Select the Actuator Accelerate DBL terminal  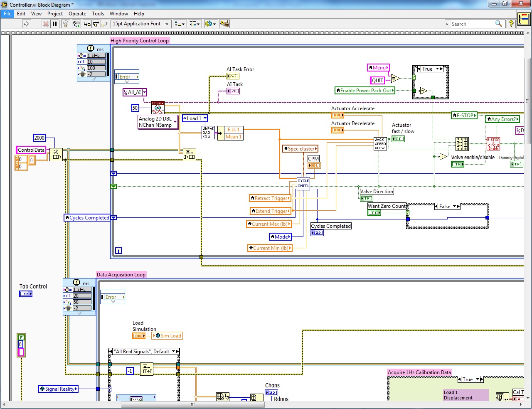[x=337, y=115]
